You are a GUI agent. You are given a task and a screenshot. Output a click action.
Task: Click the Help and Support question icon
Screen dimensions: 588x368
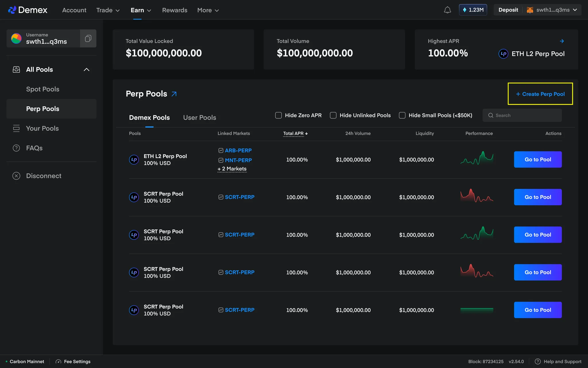(538, 362)
